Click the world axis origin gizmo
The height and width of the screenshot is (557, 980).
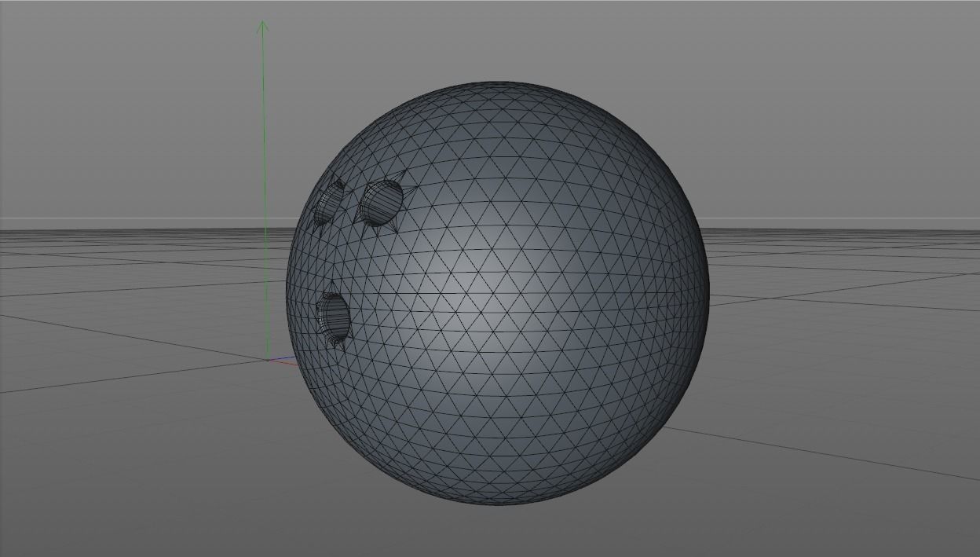coord(269,360)
